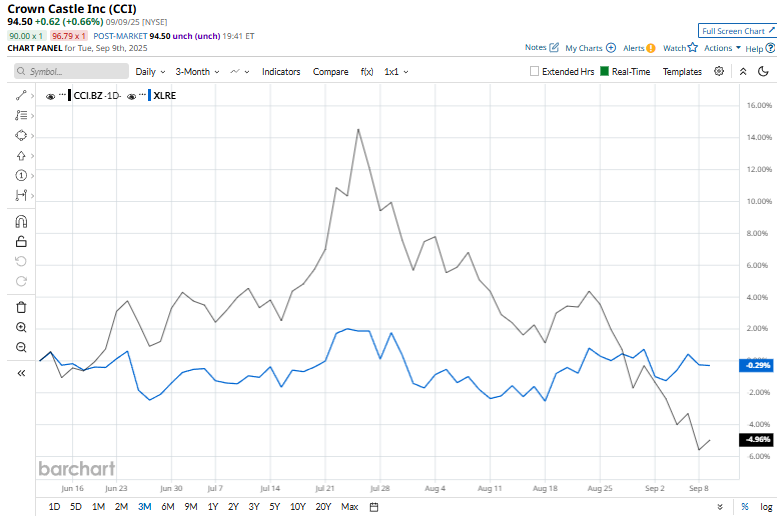The height and width of the screenshot is (521, 777).
Task: Add chart via My Charts plus icon
Action: click(611, 48)
